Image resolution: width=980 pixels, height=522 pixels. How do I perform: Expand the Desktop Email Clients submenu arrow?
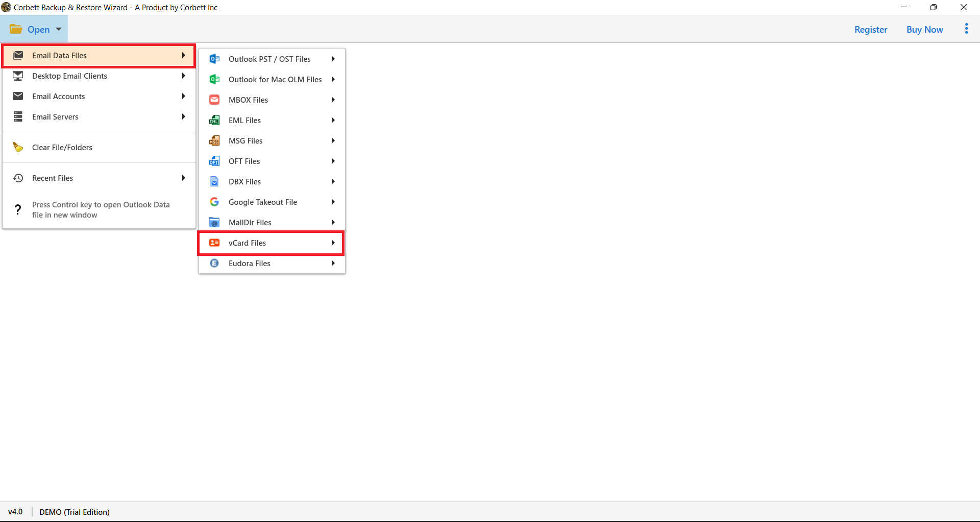(x=183, y=76)
